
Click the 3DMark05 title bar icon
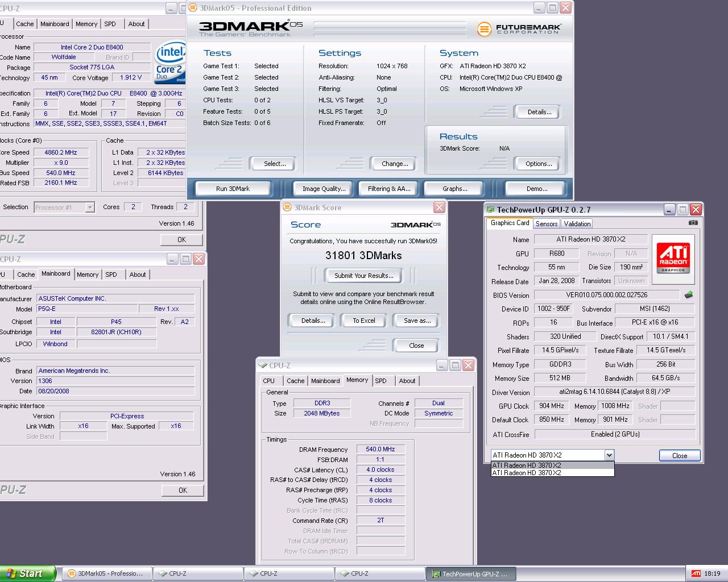193,8
